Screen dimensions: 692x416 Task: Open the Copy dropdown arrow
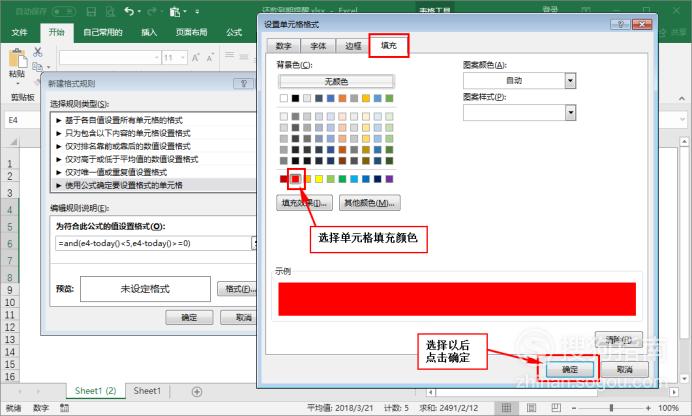[48, 67]
